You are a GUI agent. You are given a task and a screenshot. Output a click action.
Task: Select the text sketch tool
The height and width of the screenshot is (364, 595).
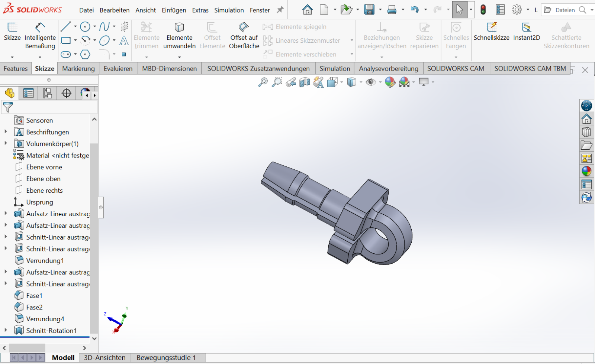[124, 40]
